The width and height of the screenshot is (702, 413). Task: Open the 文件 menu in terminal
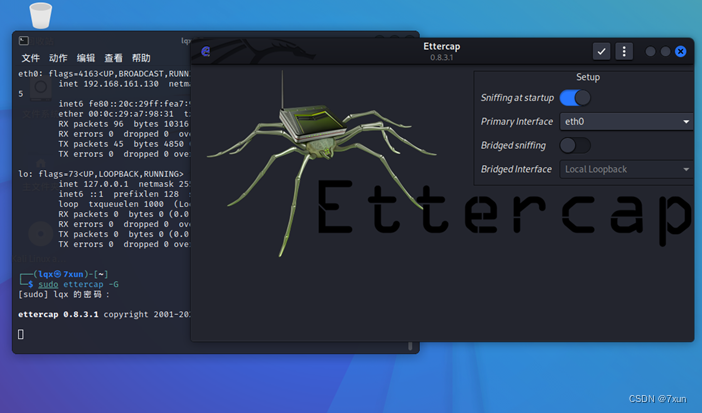click(30, 58)
